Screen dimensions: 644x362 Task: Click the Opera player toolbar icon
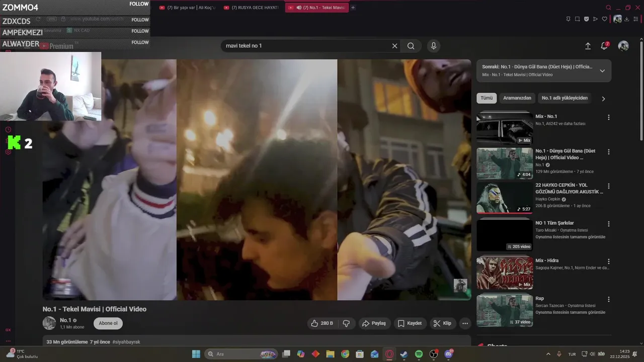click(x=595, y=19)
